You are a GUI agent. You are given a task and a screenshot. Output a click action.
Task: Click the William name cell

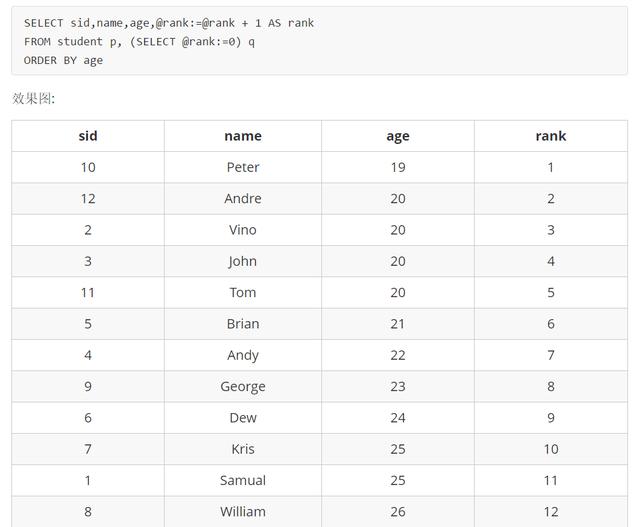coord(243,512)
